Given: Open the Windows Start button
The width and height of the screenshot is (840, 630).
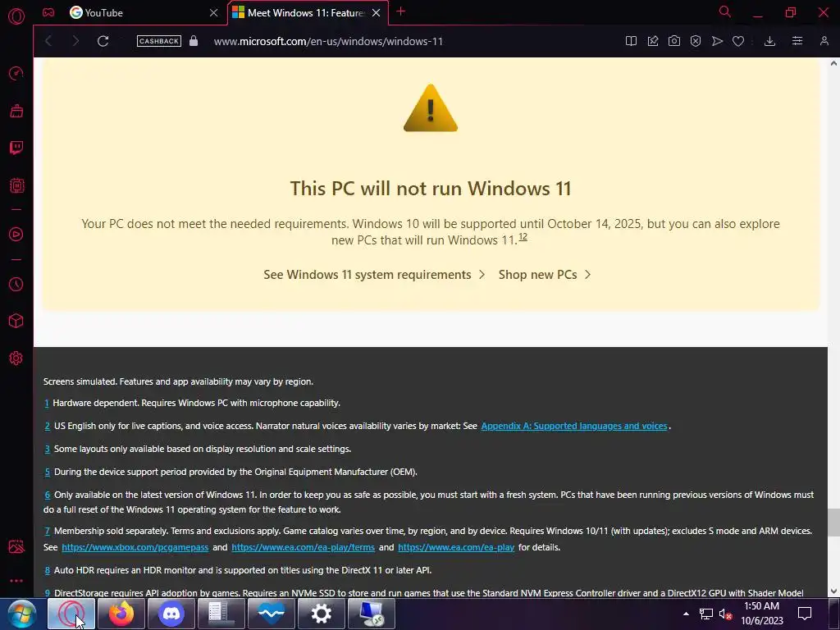Looking at the screenshot, I should [21, 614].
